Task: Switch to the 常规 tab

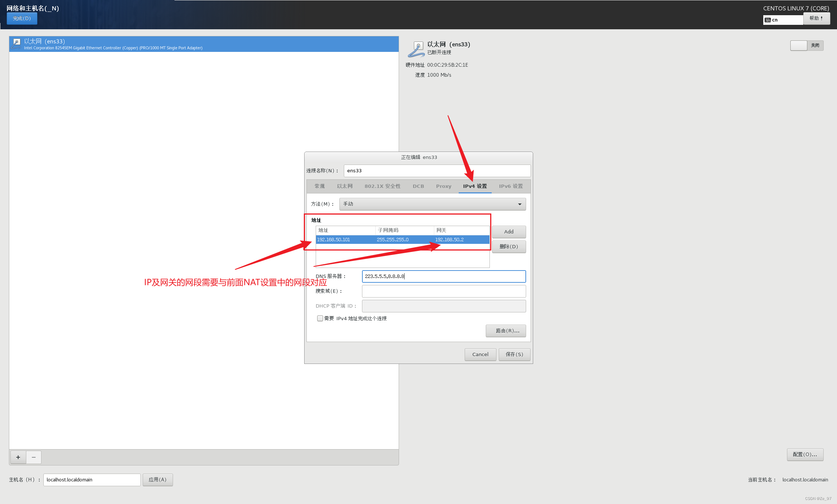Action: [x=319, y=186]
